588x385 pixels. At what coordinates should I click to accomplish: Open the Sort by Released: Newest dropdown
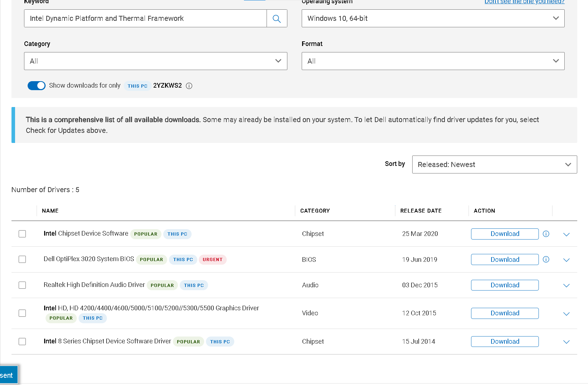click(494, 164)
